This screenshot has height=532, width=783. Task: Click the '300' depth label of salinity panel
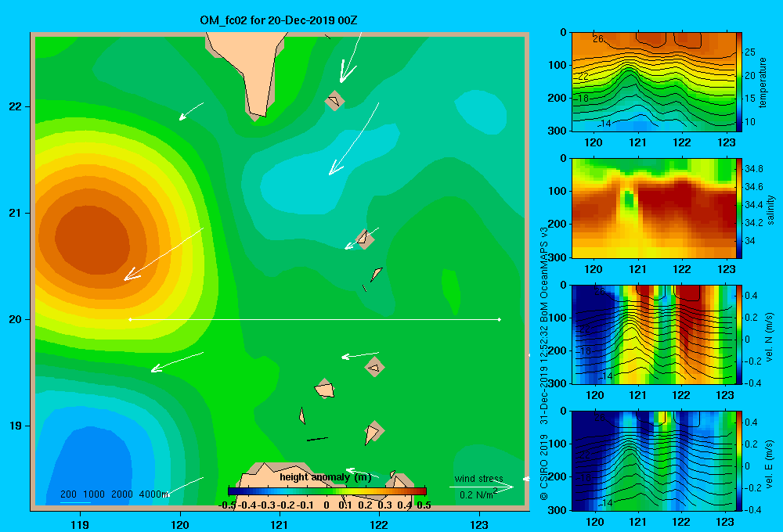tap(557, 257)
